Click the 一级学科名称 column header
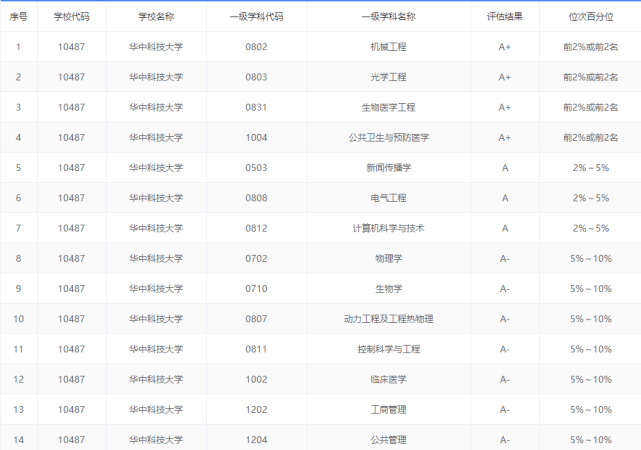 pos(388,17)
